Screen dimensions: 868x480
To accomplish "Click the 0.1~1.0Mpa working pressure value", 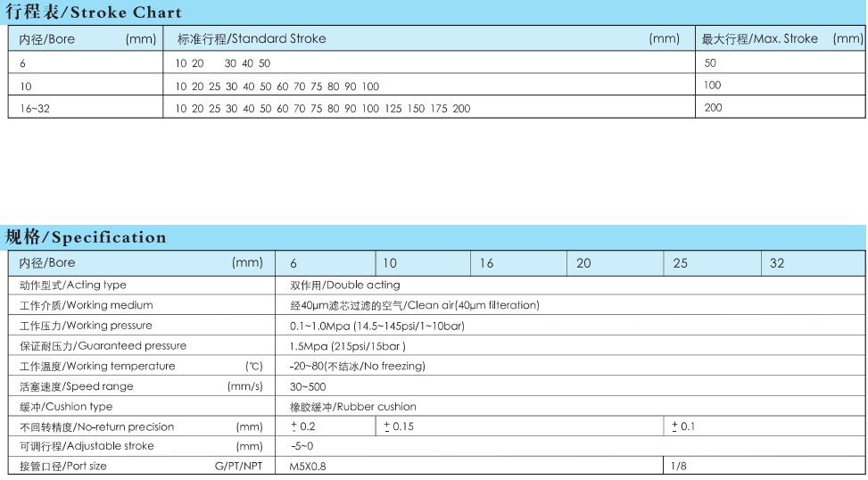I will [377, 327].
